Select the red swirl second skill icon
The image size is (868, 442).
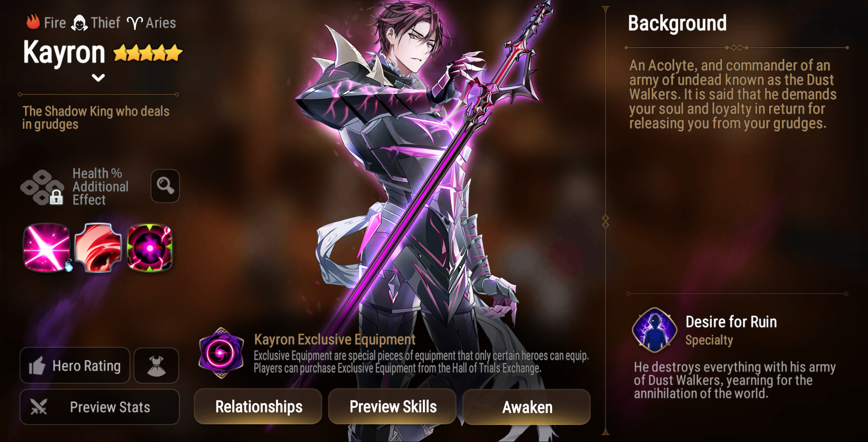(98, 247)
